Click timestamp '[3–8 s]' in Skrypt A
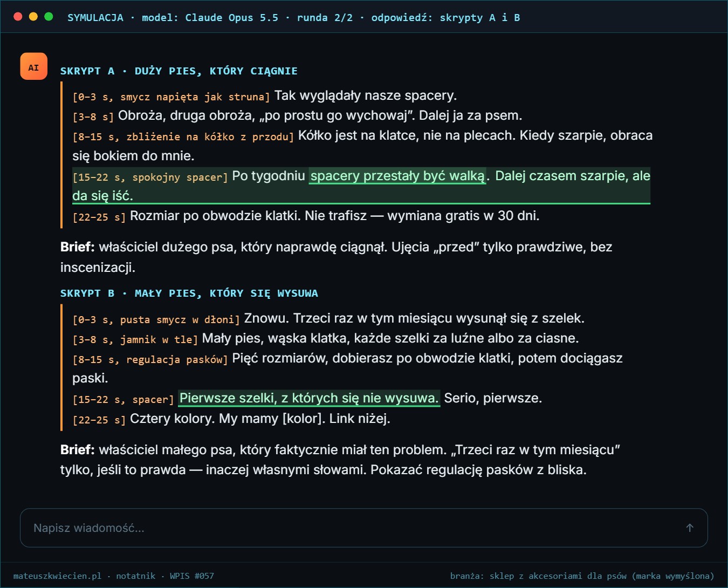 tap(93, 117)
